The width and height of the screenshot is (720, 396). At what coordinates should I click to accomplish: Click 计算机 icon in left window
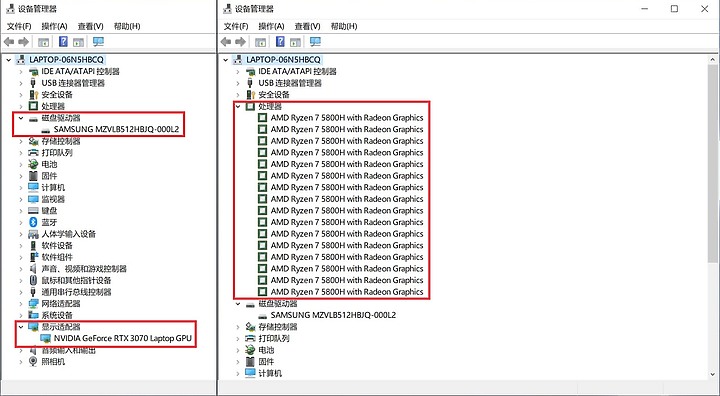point(33,187)
